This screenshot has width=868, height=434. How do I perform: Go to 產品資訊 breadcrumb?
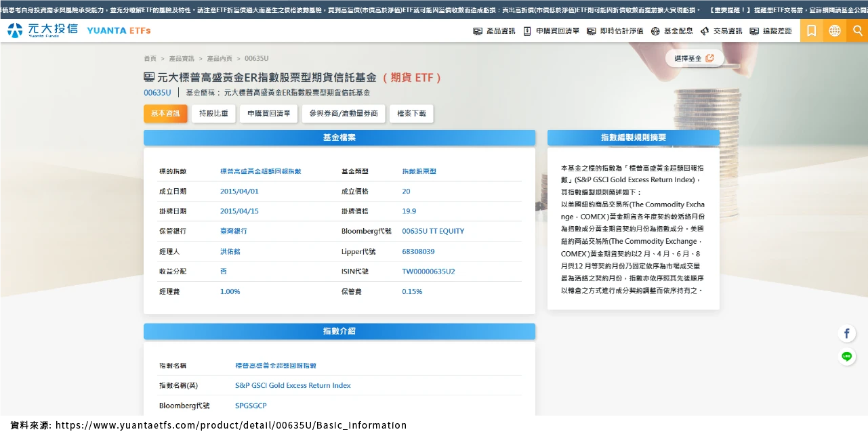coord(182,59)
